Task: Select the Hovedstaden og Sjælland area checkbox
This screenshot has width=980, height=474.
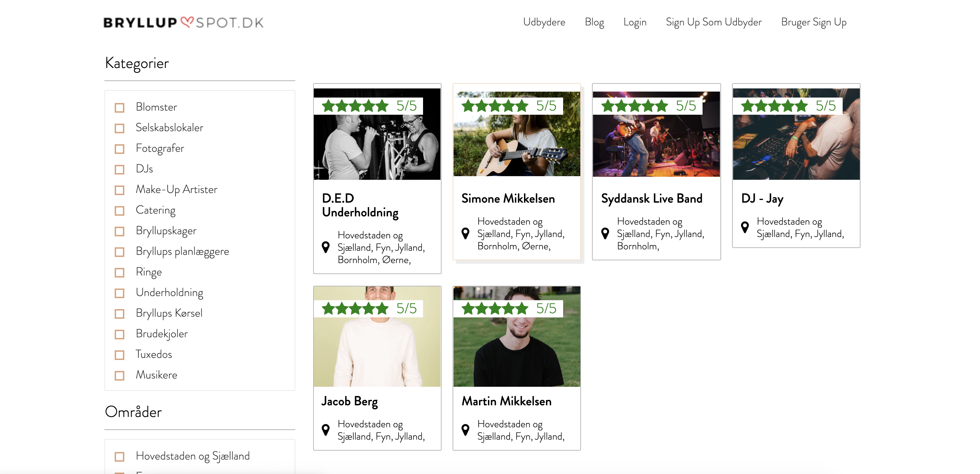Action: pyautogui.click(x=119, y=456)
